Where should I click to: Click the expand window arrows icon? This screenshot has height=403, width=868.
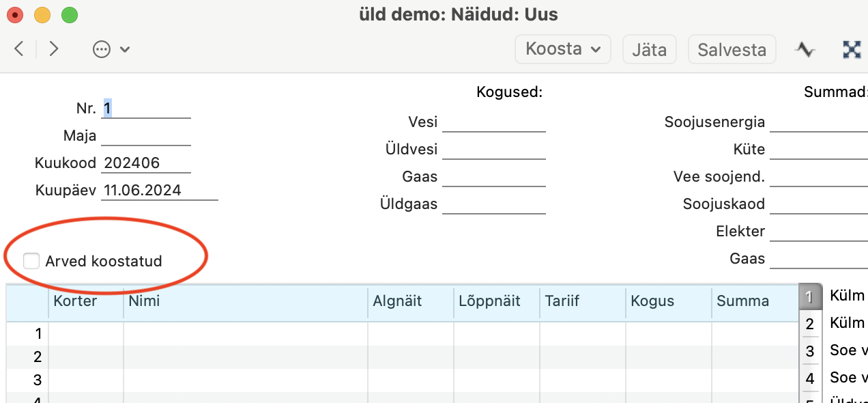coord(852,49)
